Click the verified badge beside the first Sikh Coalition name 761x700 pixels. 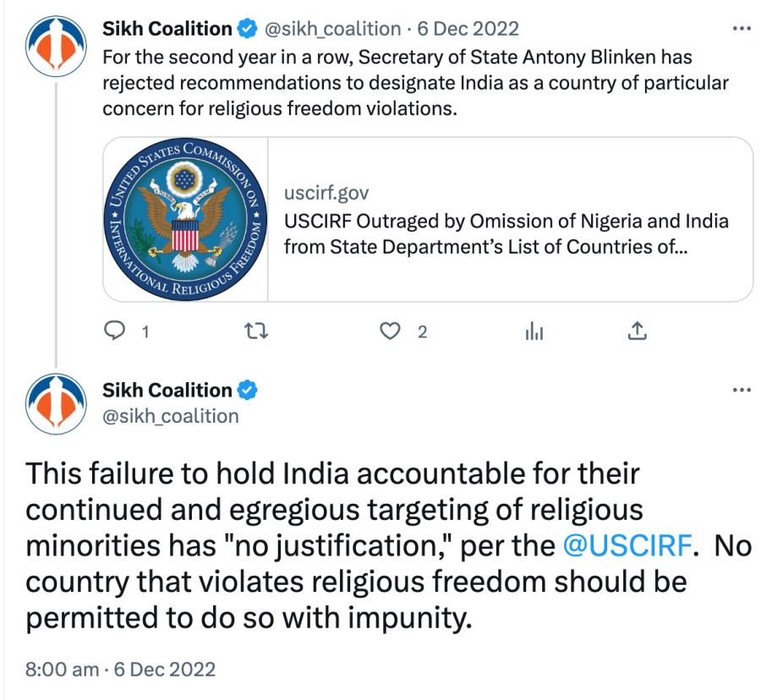point(246,29)
